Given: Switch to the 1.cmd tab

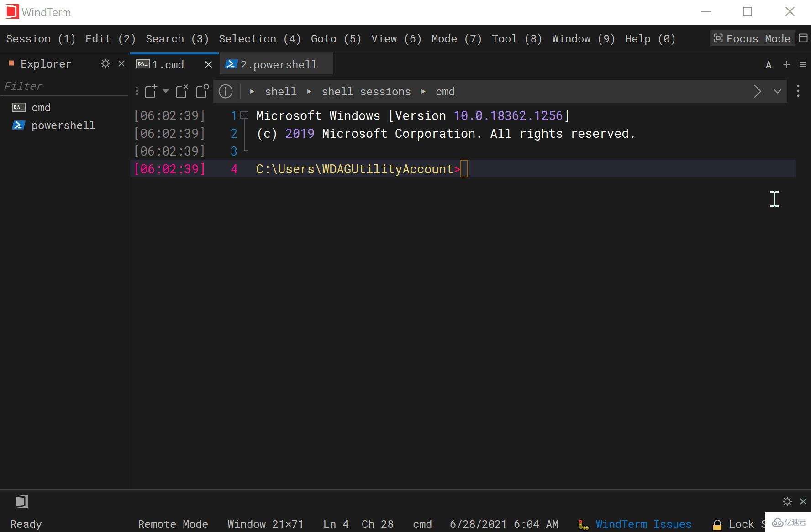Looking at the screenshot, I should coord(168,65).
